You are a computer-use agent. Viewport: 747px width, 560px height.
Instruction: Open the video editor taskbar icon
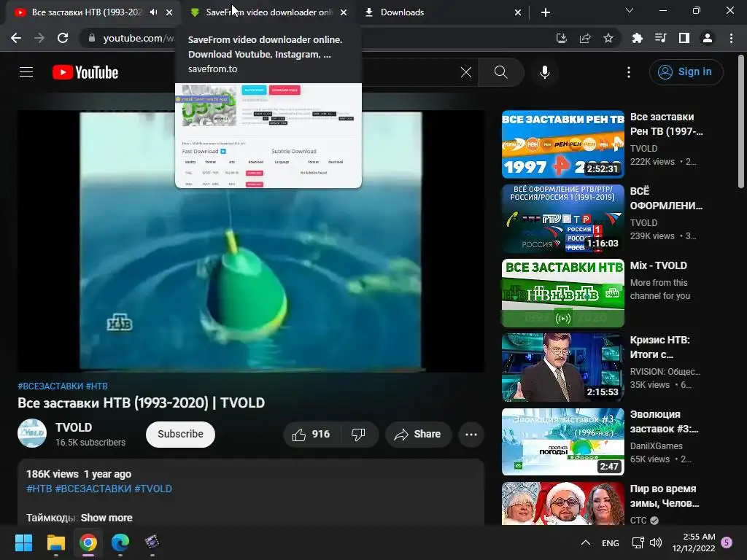[x=152, y=542]
